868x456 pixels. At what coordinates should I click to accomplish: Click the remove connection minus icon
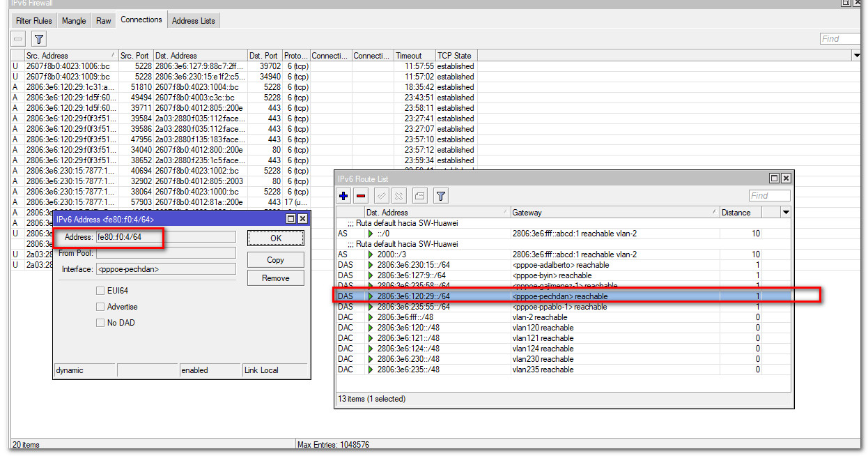pos(19,39)
